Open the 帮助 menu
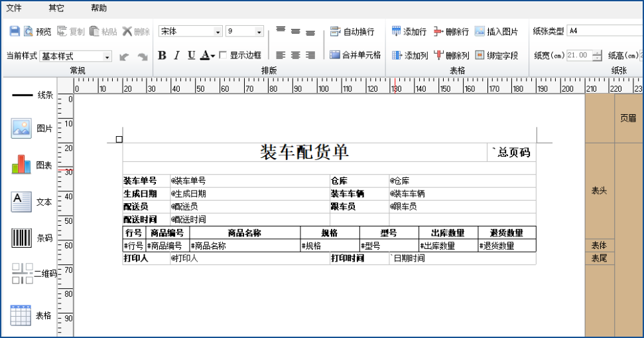 tap(99, 8)
